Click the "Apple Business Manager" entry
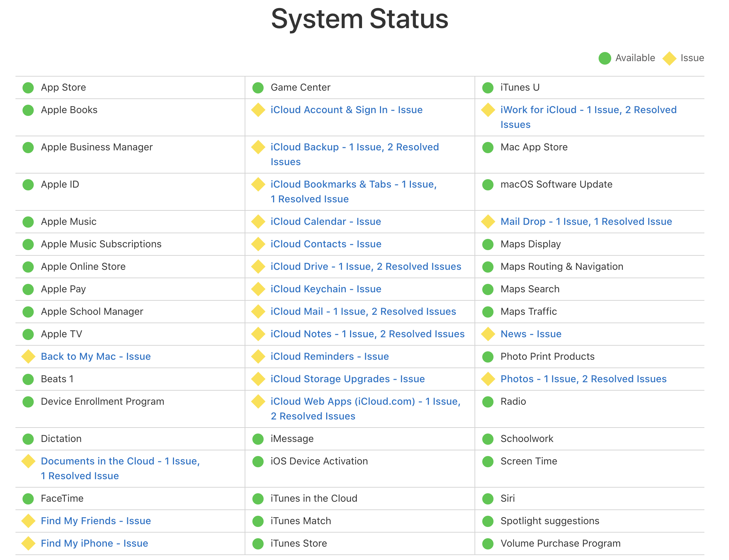 click(97, 147)
